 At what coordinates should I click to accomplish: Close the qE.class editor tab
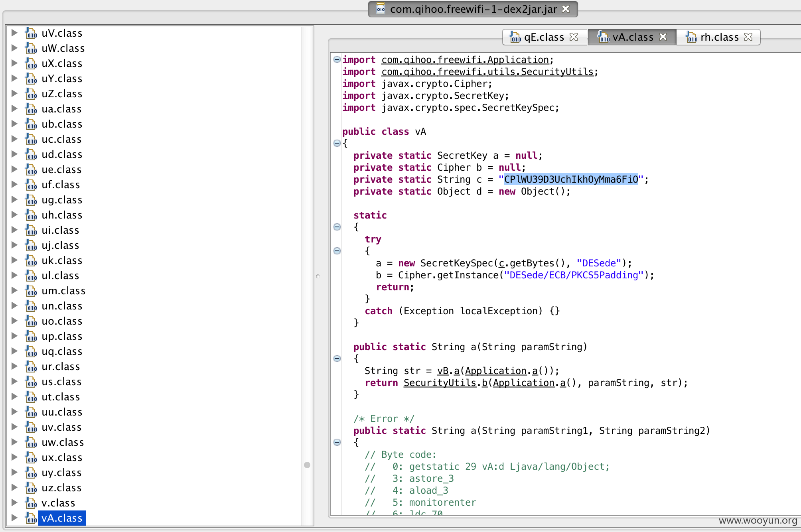(x=574, y=37)
